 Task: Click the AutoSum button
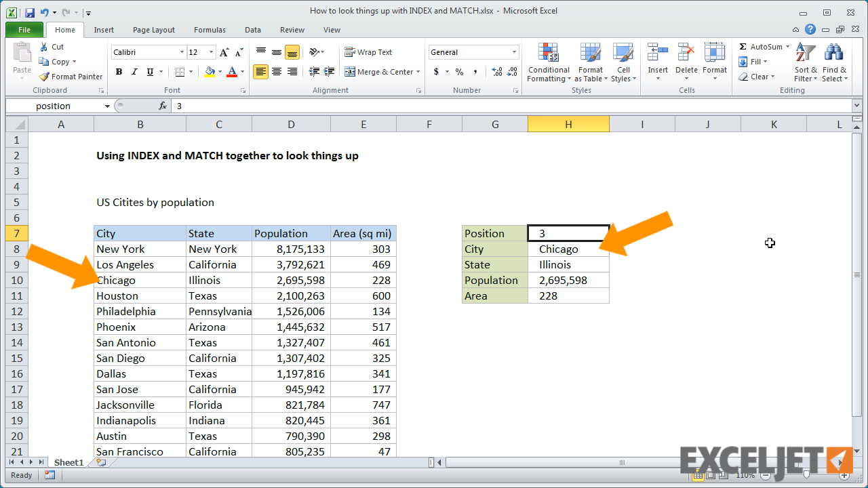(760, 47)
